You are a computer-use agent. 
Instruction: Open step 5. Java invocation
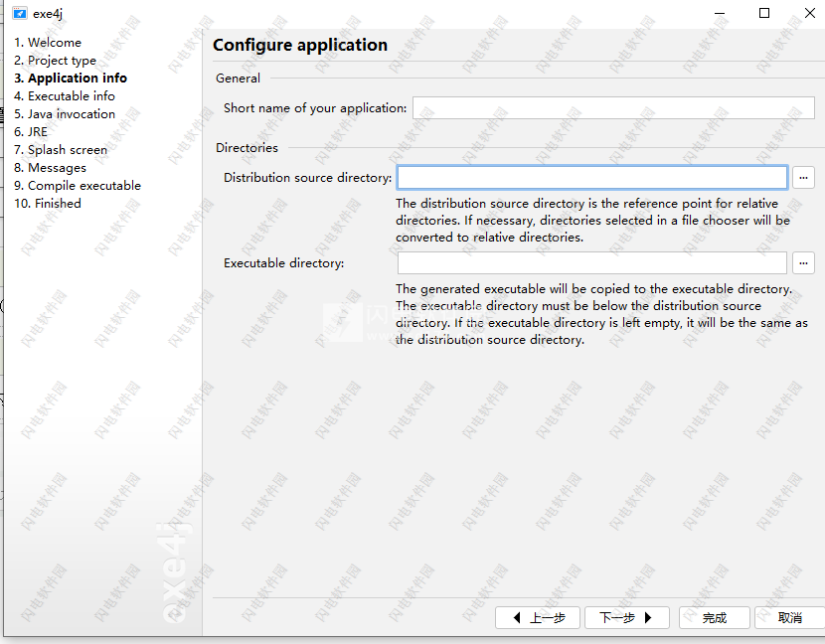[65, 114]
